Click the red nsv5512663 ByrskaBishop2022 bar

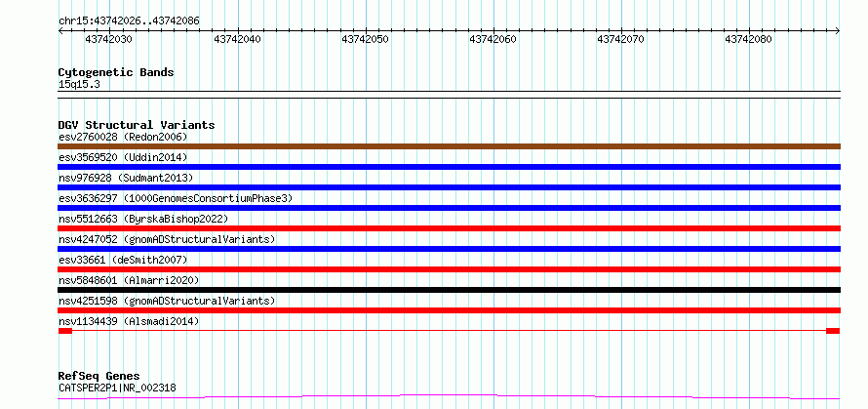(x=449, y=228)
